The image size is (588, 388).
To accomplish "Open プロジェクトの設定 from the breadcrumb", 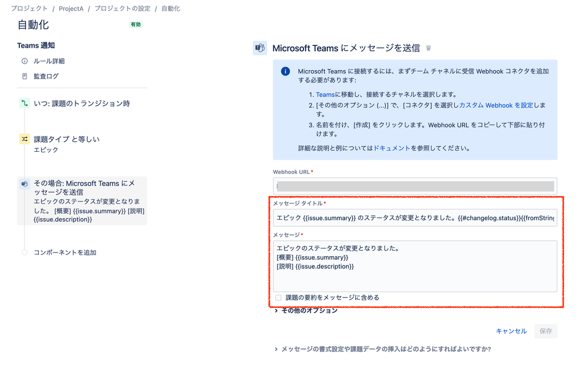I will pos(122,8).
